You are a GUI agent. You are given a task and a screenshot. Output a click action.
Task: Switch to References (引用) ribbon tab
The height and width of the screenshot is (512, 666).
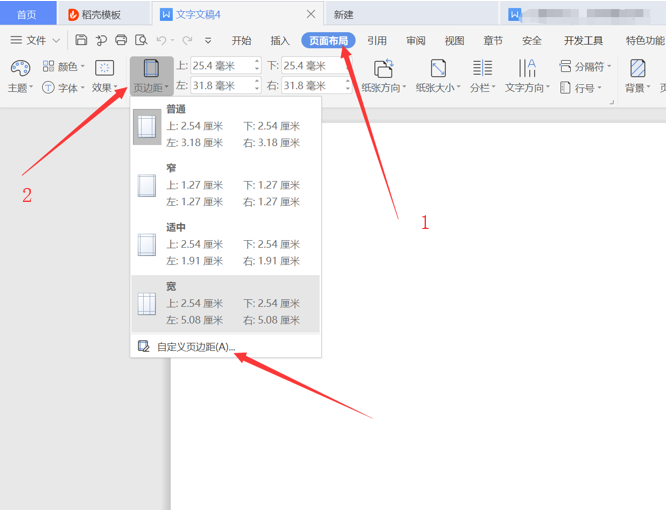coord(377,40)
